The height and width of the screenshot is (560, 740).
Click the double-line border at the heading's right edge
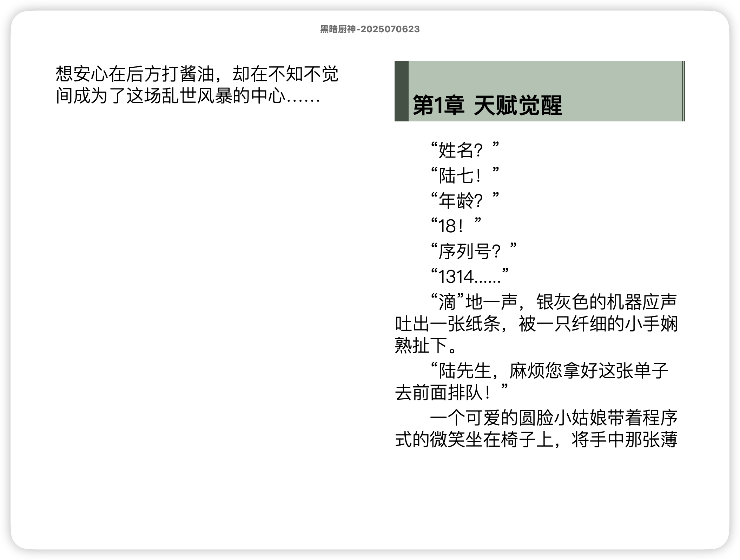click(683, 91)
